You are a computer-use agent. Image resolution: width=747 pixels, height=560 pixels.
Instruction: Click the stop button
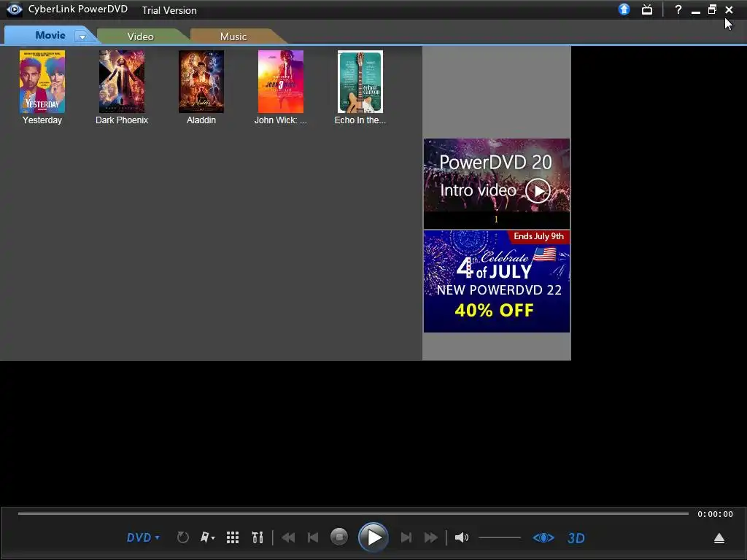[339, 537]
